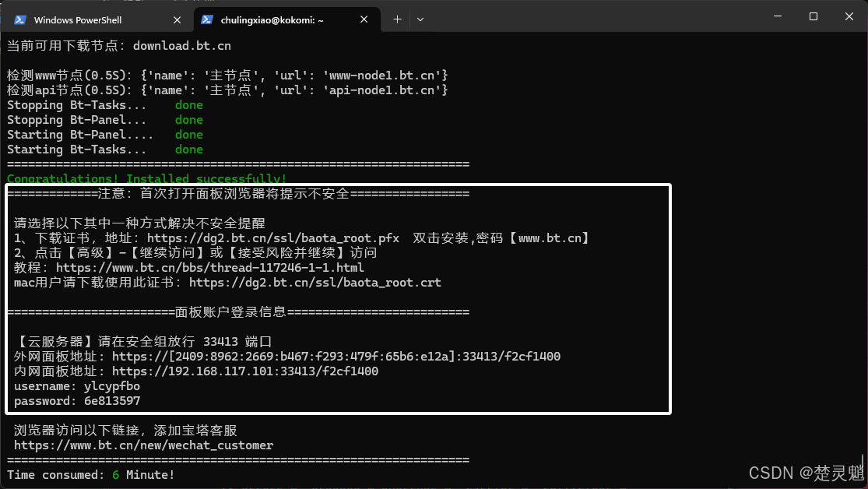Click the api-node1.bt.cn line
This screenshot has width=868, height=489.
(227, 90)
